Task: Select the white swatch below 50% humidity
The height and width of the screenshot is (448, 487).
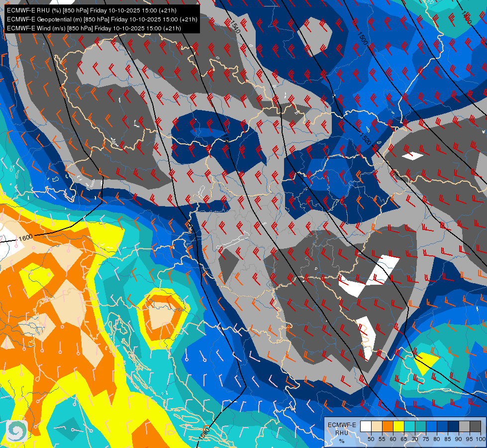Action: 366,426
